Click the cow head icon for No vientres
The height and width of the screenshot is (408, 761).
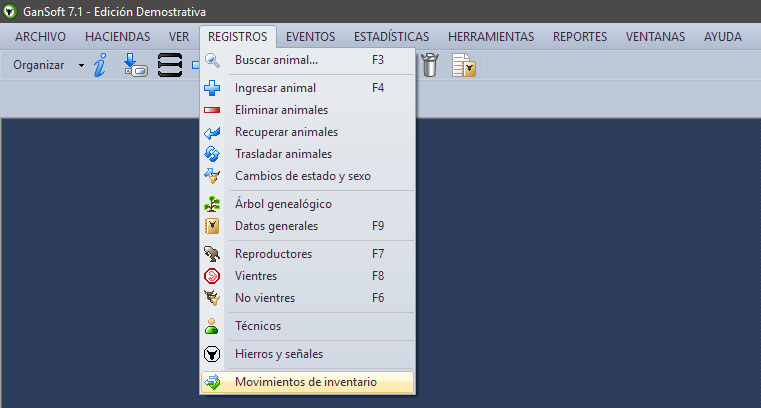tap(212, 298)
